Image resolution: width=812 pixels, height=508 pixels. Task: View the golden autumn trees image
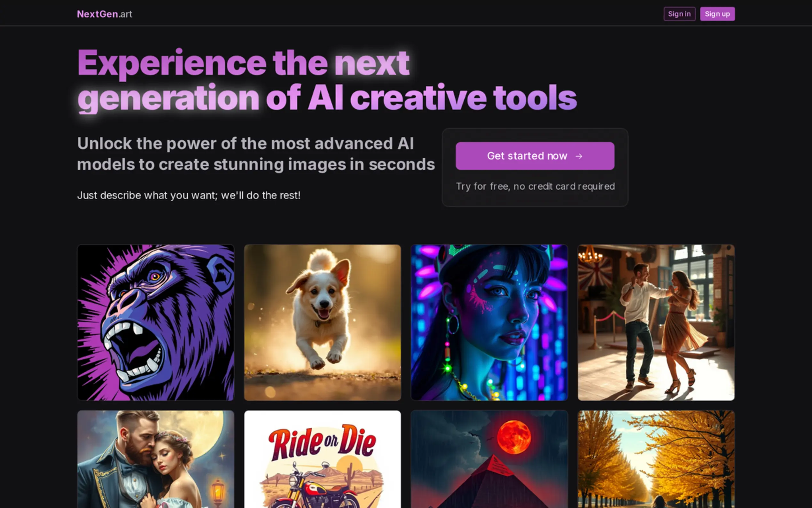[656, 459]
